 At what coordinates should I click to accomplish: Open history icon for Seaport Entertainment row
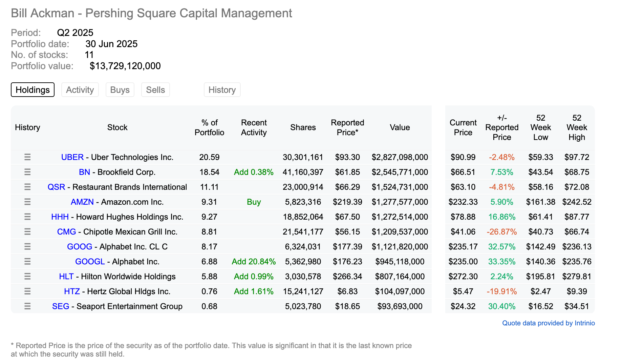pos(27,306)
